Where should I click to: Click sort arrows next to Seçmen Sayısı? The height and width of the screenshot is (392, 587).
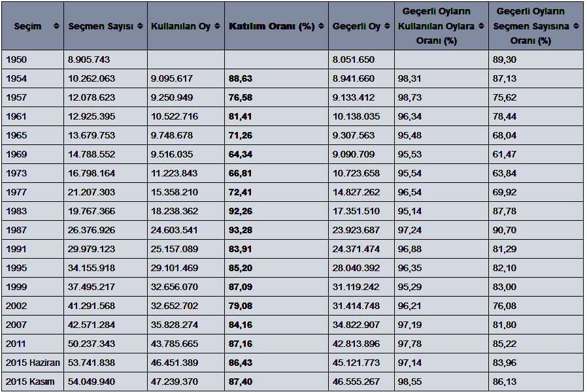[x=140, y=27]
